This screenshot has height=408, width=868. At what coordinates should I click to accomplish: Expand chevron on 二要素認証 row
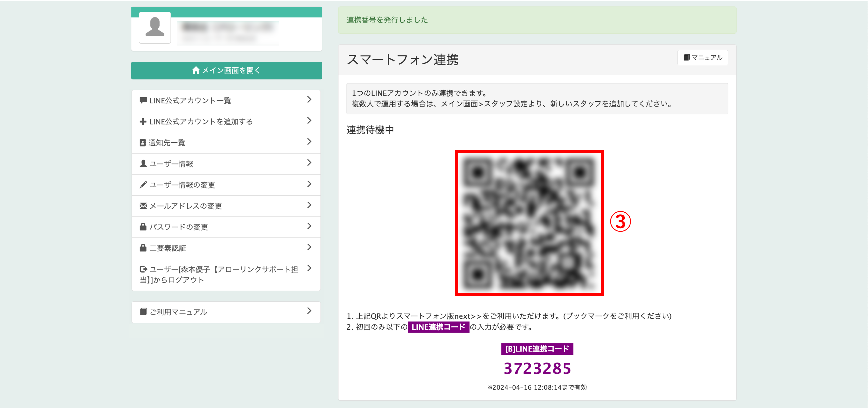point(309,247)
